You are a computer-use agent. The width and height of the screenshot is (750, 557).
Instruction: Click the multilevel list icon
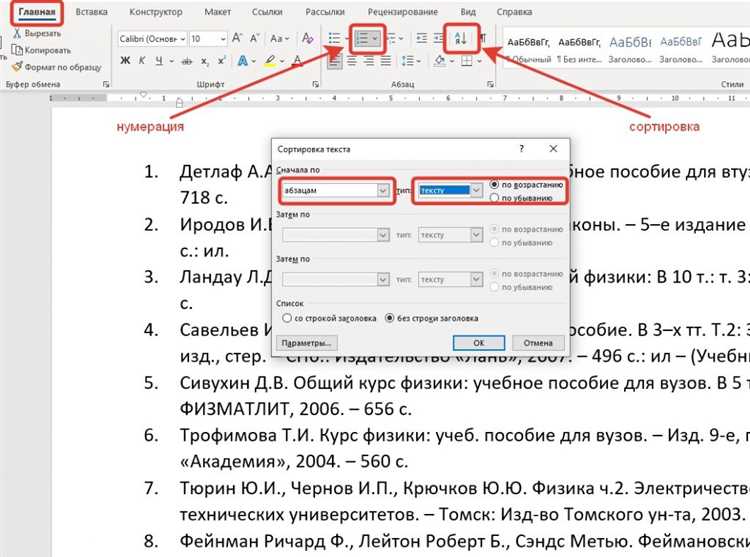pos(392,38)
